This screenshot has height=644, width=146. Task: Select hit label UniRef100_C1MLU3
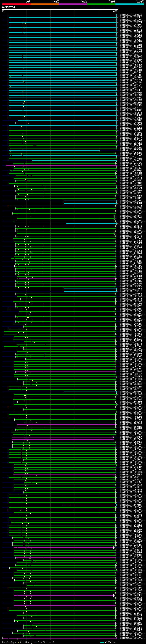pyautogui.click(x=131, y=148)
